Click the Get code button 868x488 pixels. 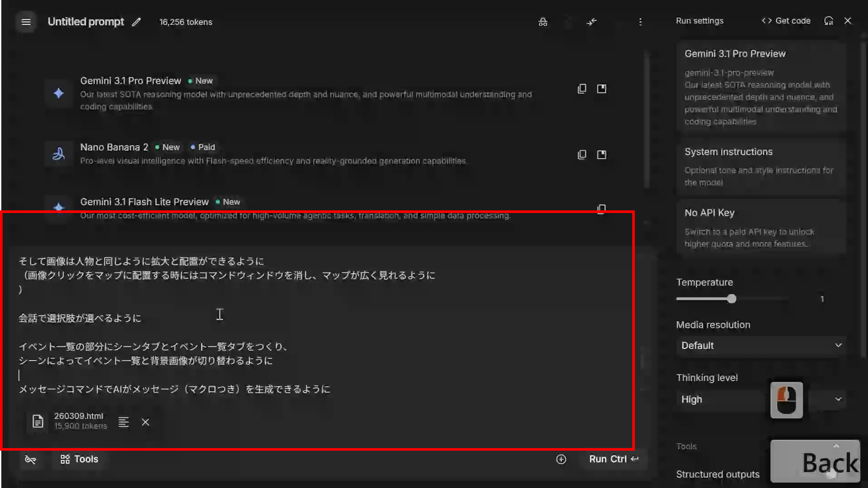tap(786, 21)
